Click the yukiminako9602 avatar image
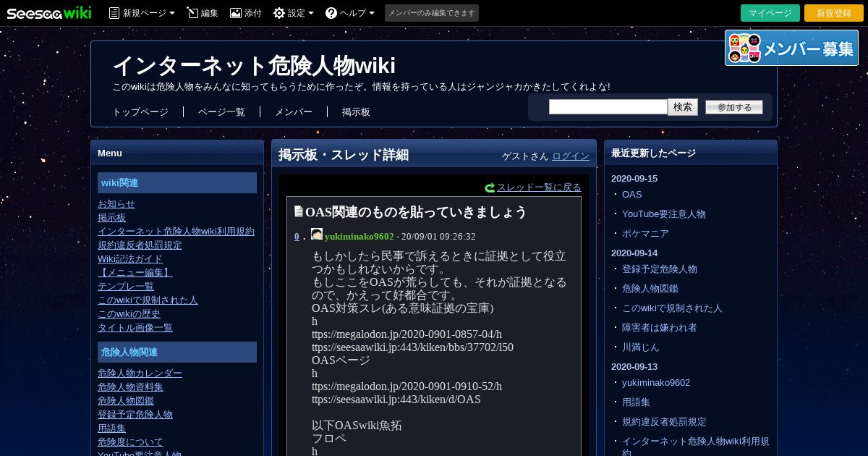 [x=317, y=235]
